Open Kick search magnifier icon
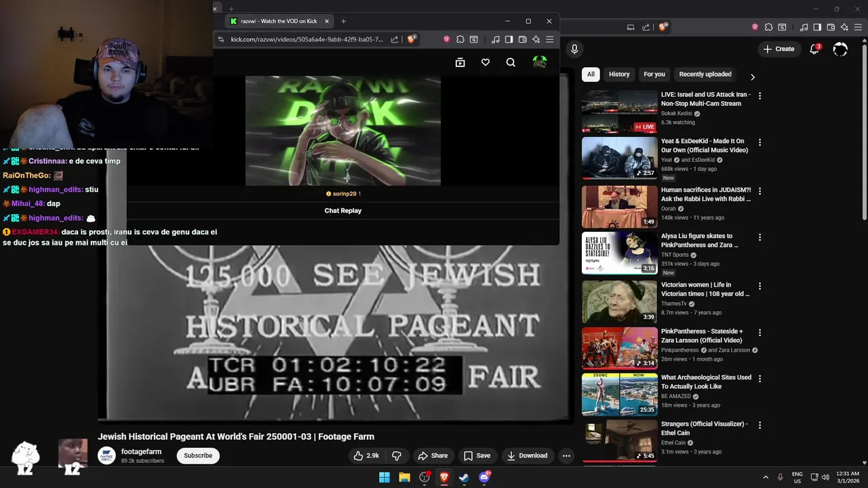 [x=511, y=62]
